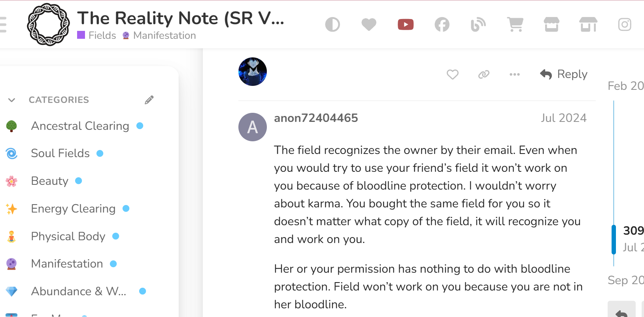Open the Instagram profile icon
The height and width of the screenshot is (317, 644).
click(625, 25)
